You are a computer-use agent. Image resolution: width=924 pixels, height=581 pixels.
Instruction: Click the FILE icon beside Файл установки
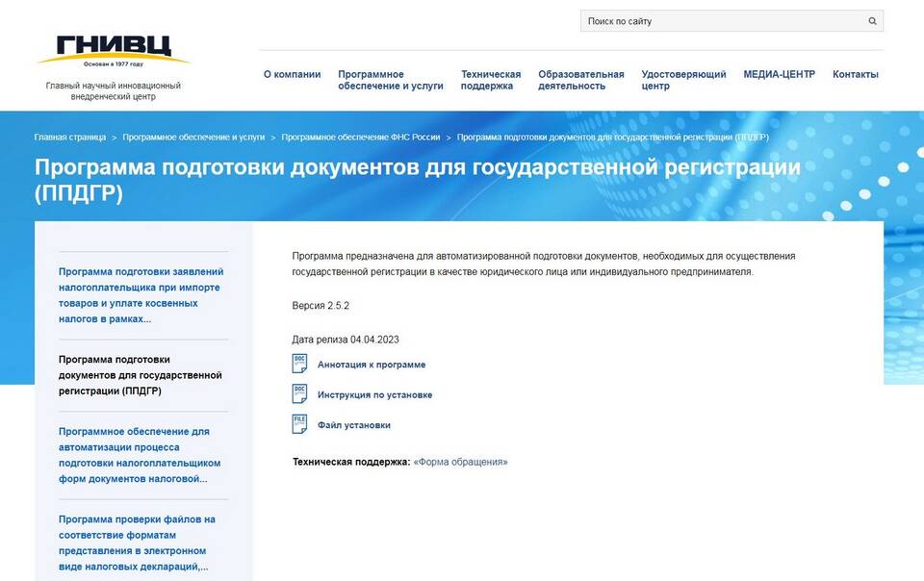pyautogui.click(x=300, y=424)
